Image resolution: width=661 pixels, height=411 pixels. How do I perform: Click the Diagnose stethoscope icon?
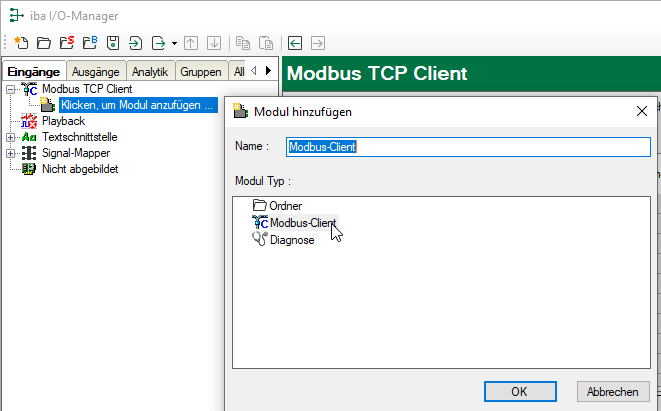tap(260, 239)
